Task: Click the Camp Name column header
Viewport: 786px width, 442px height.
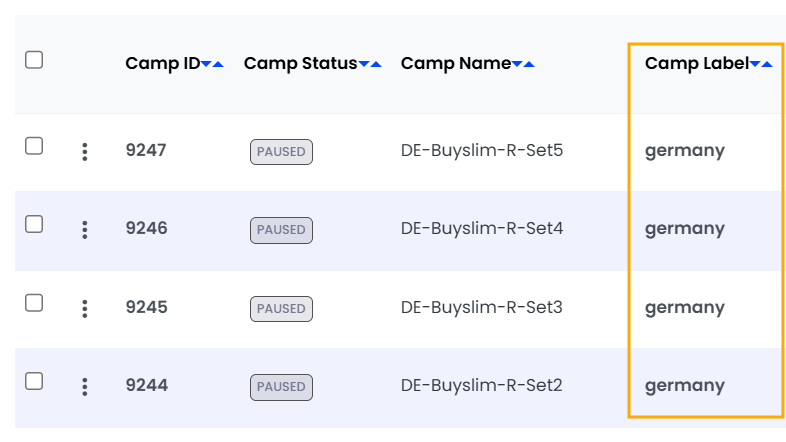Action: pyautogui.click(x=456, y=63)
